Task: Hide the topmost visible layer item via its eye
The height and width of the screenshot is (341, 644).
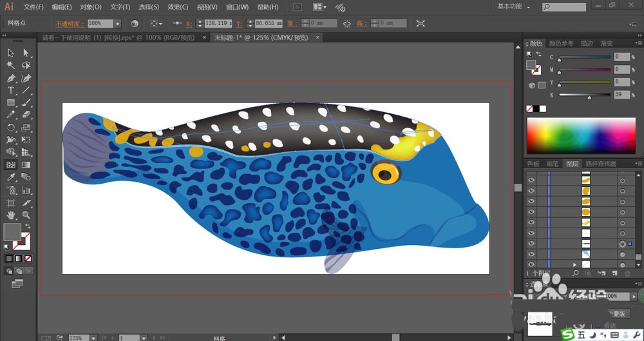Action: click(x=531, y=180)
